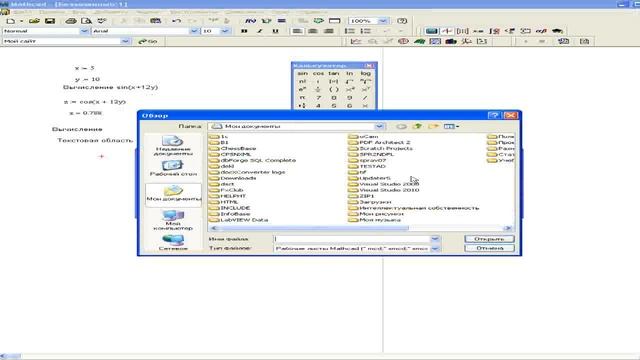Center the text alignment
640x360 pixels.
point(313,31)
